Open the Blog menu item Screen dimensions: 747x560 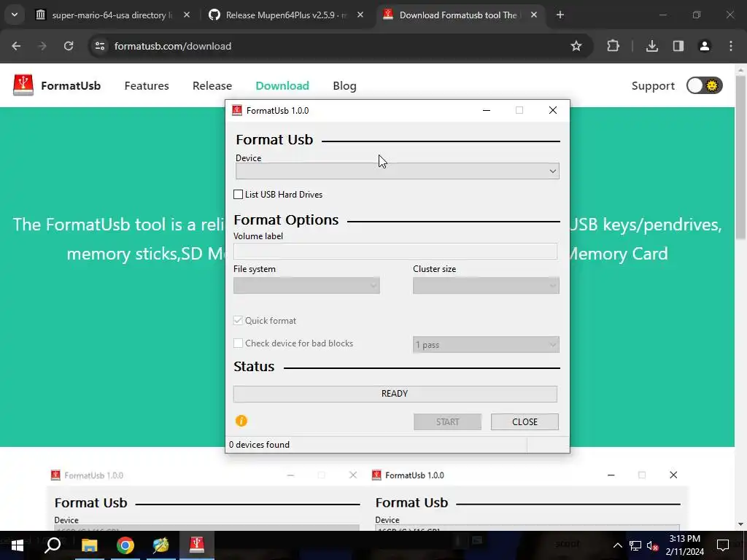point(344,86)
